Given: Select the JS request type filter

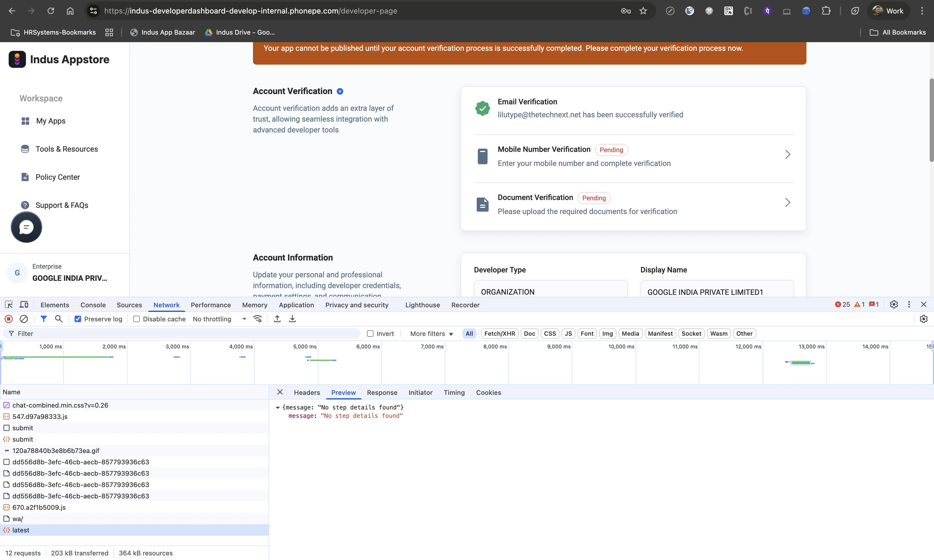Looking at the screenshot, I should pyautogui.click(x=568, y=334).
